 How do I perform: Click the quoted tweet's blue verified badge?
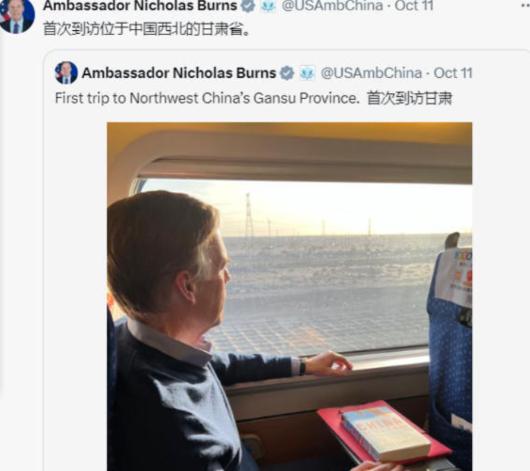pos(287,73)
